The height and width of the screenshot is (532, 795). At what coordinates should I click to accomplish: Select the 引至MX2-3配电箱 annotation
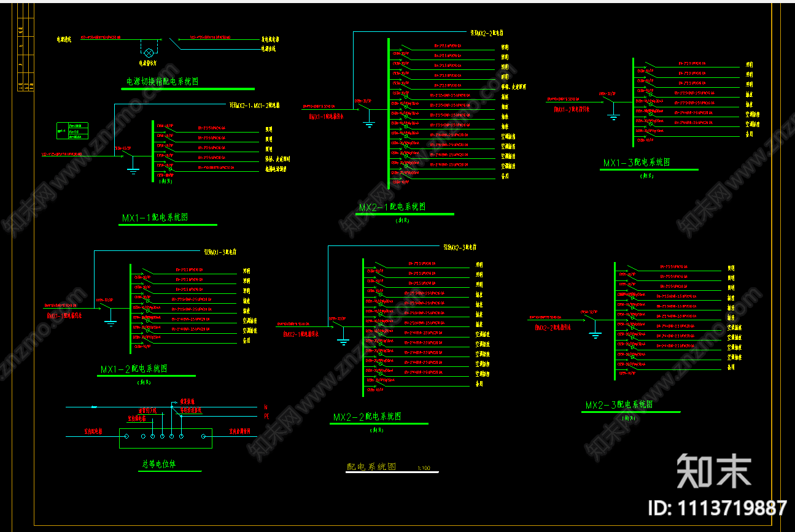click(x=460, y=247)
